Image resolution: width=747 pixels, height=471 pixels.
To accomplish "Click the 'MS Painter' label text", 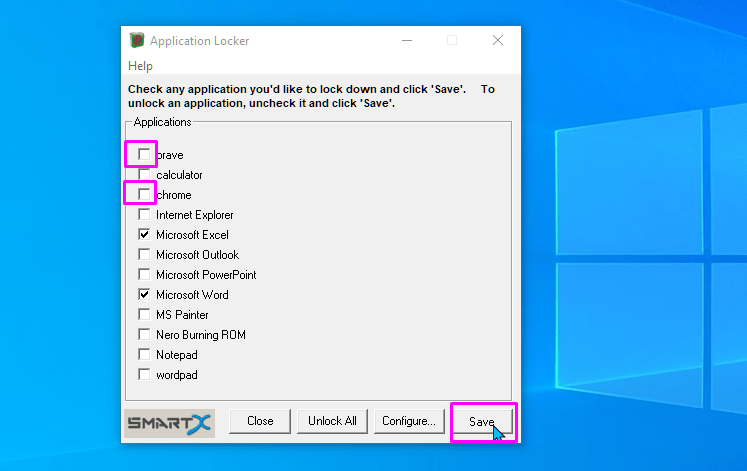I will point(182,315).
